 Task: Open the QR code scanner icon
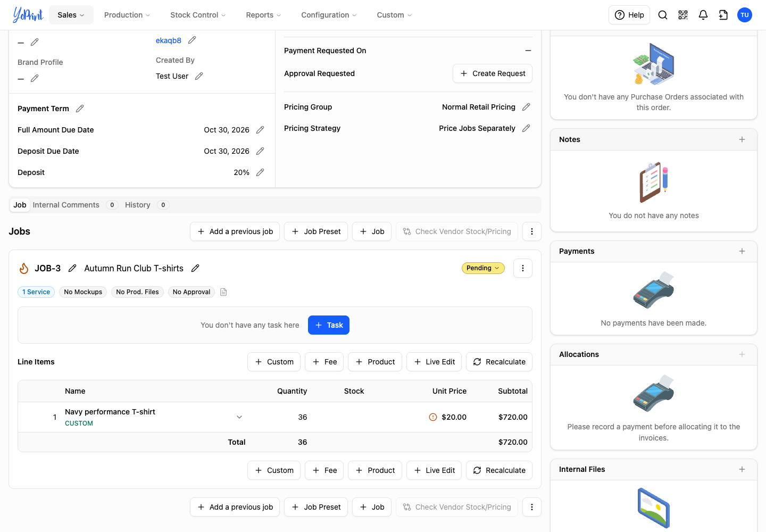[683, 15]
